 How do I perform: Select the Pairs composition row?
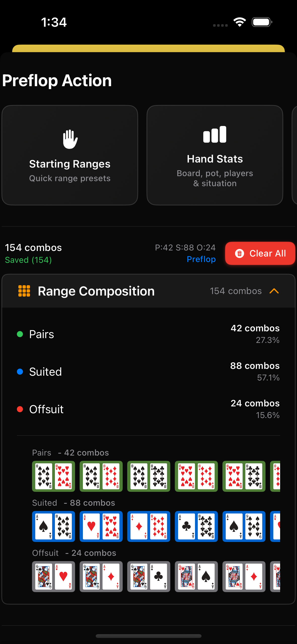pos(148,334)
